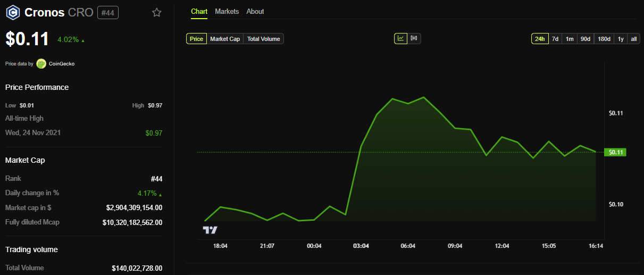Open the About tab
The height and width of the screenshot is (275, 644).
pyautogui.click(x=255, y=11)
